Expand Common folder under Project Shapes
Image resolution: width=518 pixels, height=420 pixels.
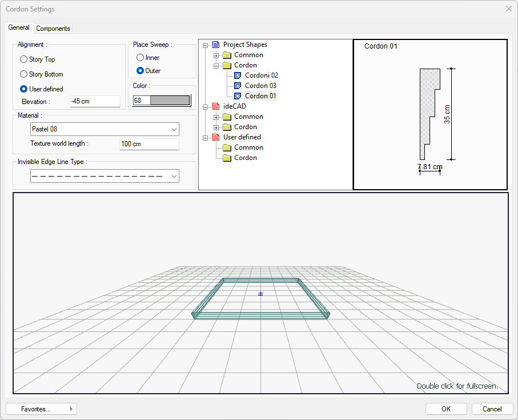pos(216,55)
